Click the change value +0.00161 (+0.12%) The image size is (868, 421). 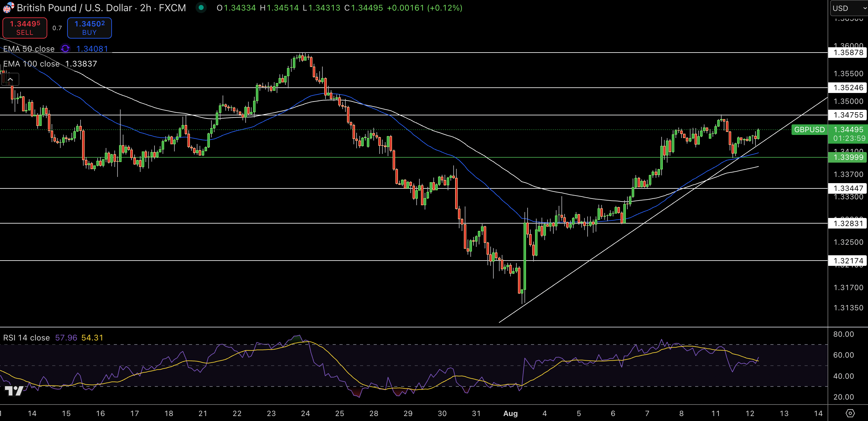coord(425,8)
